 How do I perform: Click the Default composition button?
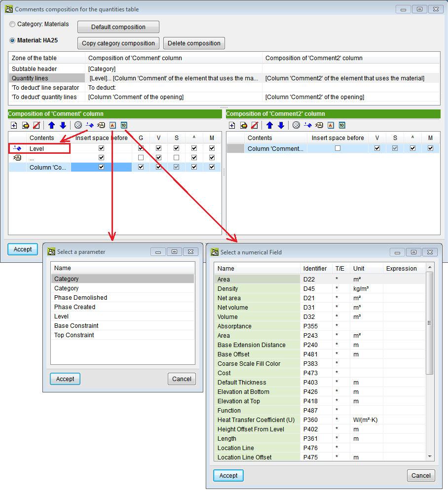(x=118, y=27)
